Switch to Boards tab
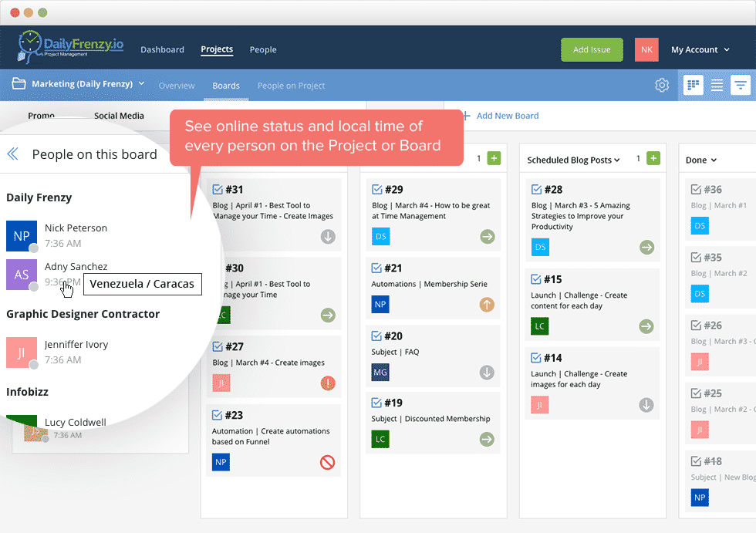 tap(226, 86)
